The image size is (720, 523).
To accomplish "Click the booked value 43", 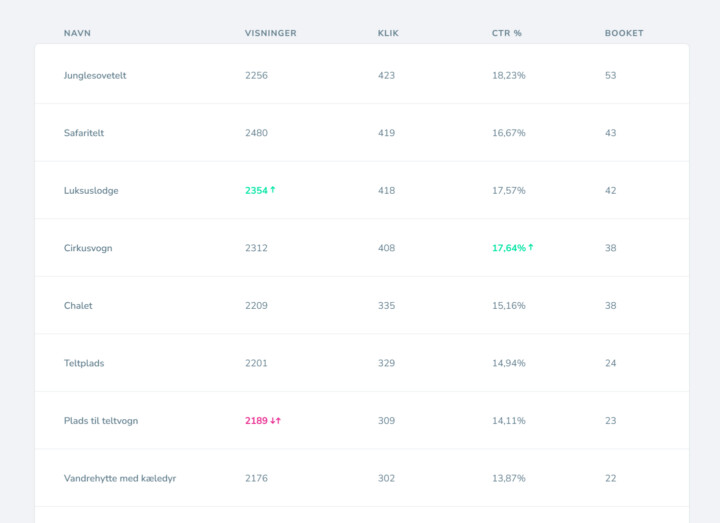I will [610, 133].
